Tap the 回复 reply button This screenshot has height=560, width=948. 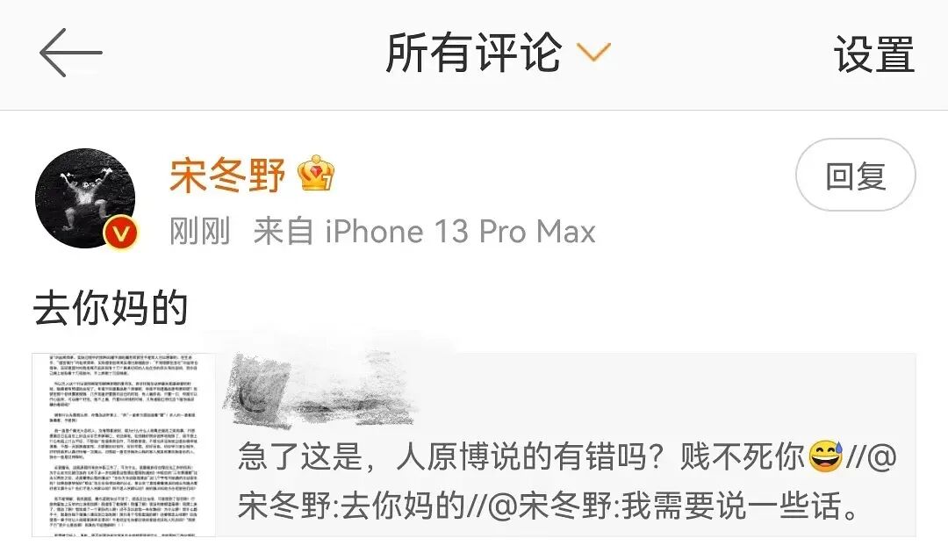(x=856, y=176)
